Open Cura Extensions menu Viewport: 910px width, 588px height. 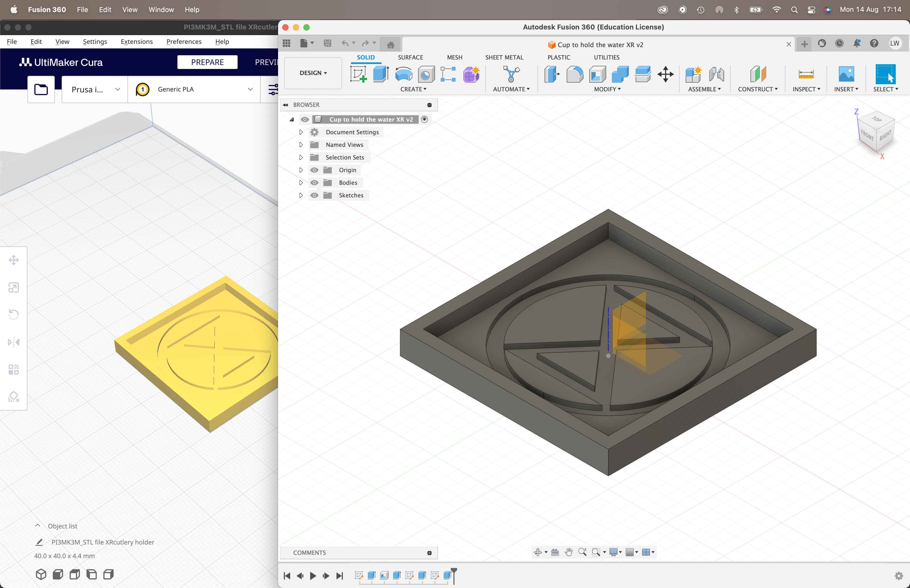click(x=137, y=42)
